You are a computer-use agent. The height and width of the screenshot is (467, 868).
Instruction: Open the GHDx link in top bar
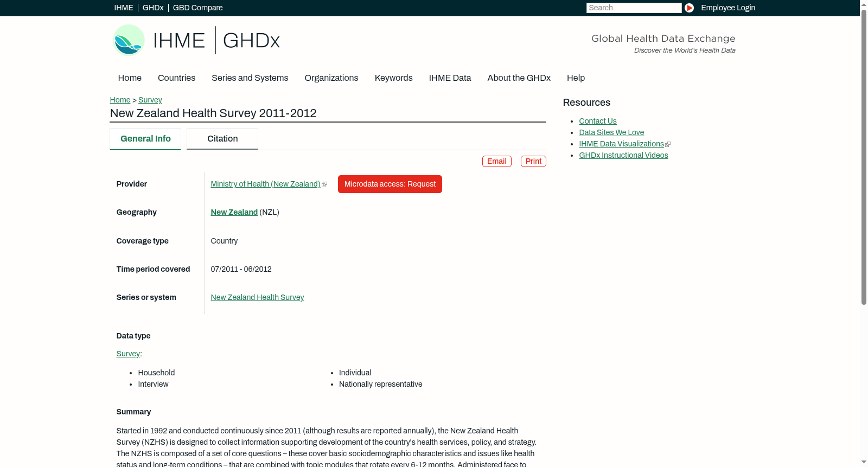coord(153,8)
